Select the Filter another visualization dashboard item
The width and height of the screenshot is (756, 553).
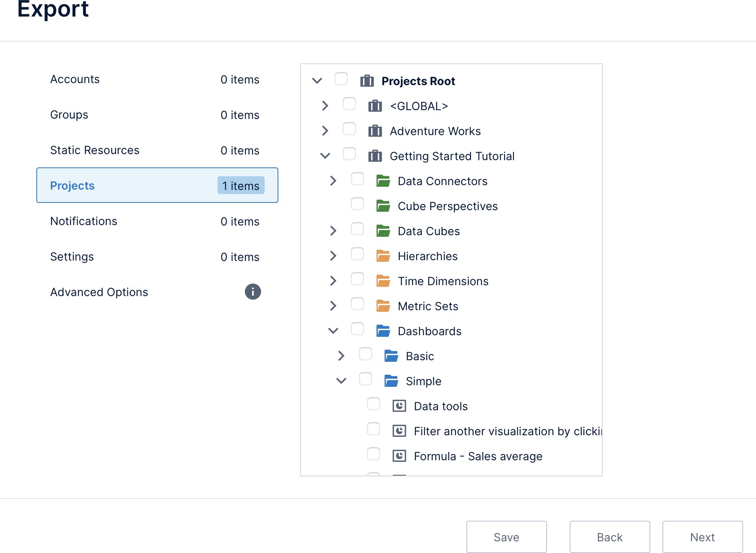pos(507,431)
